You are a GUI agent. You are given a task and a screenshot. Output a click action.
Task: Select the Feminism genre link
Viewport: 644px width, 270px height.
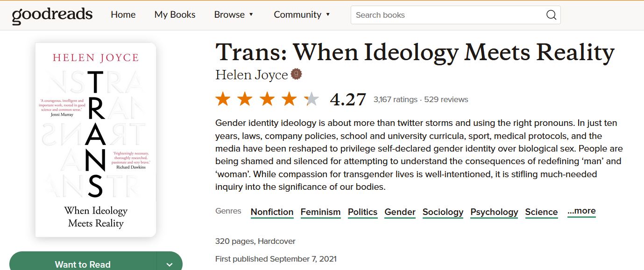point(320,212)
